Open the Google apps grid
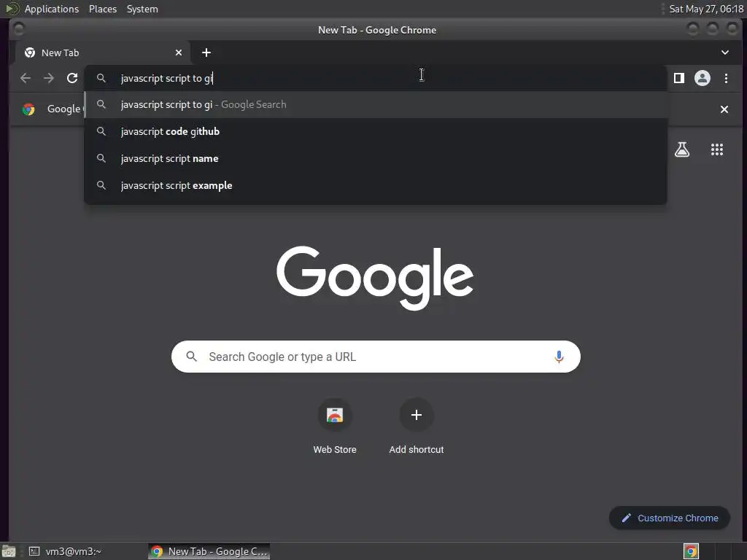This screenshot has height=560, width=747. (x=717, y=149)
